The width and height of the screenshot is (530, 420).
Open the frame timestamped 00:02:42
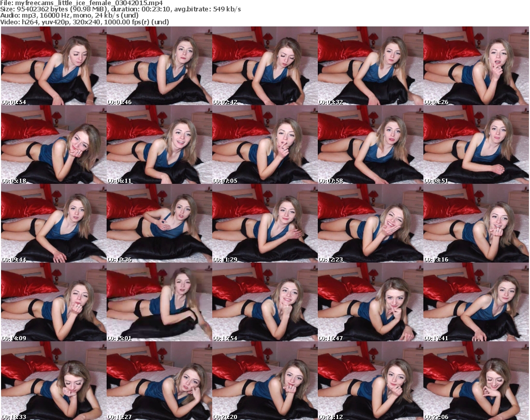264,66
